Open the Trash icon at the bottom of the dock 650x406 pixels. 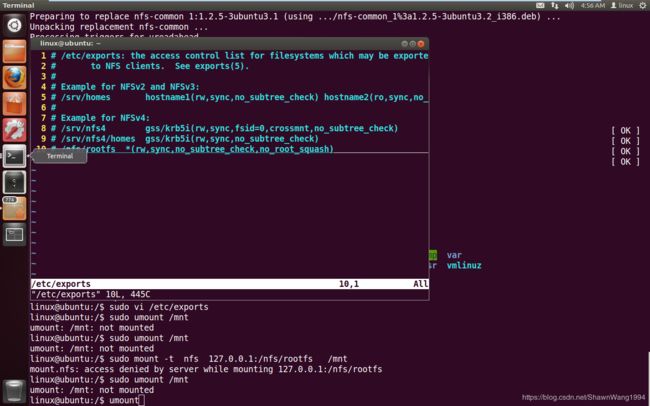pos(14,391)
